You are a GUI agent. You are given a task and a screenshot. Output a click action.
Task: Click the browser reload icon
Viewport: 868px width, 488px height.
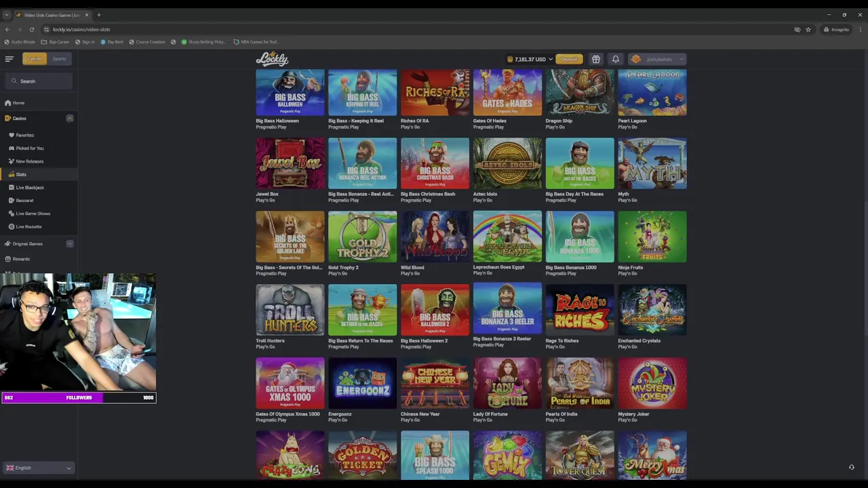[31, 29]
